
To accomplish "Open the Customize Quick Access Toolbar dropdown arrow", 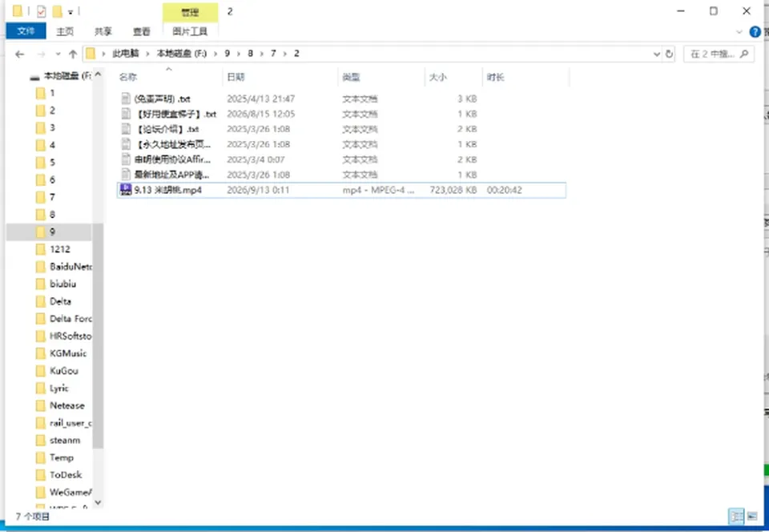I will [x=70, y=12].
